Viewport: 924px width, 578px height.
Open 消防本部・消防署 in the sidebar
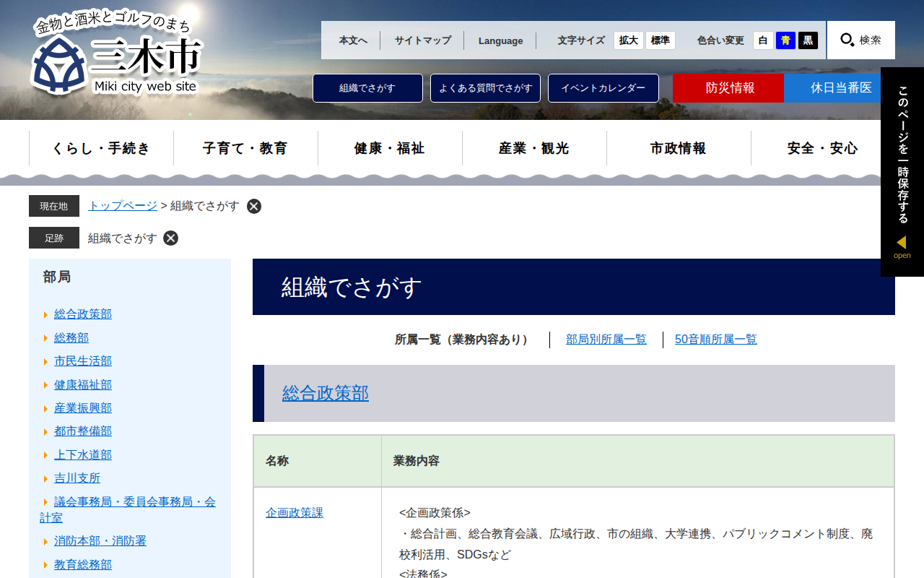tap(100, 541)
